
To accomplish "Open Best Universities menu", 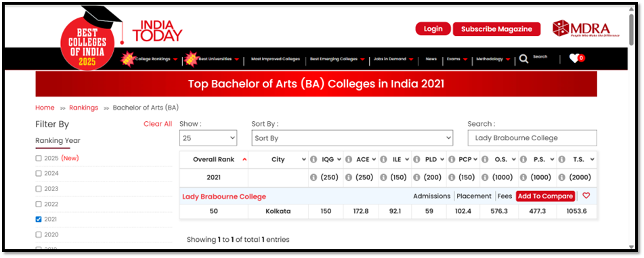I will [x=219, y=59].
